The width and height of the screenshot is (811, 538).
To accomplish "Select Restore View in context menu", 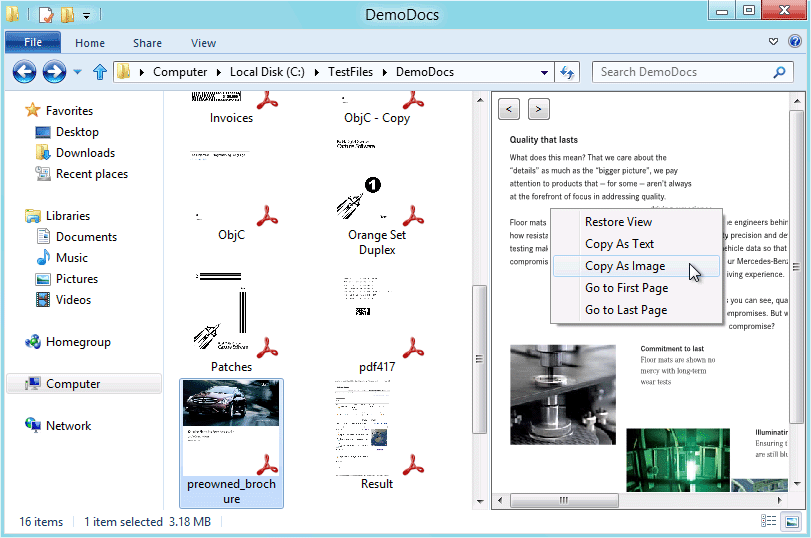I will [636, 222].
